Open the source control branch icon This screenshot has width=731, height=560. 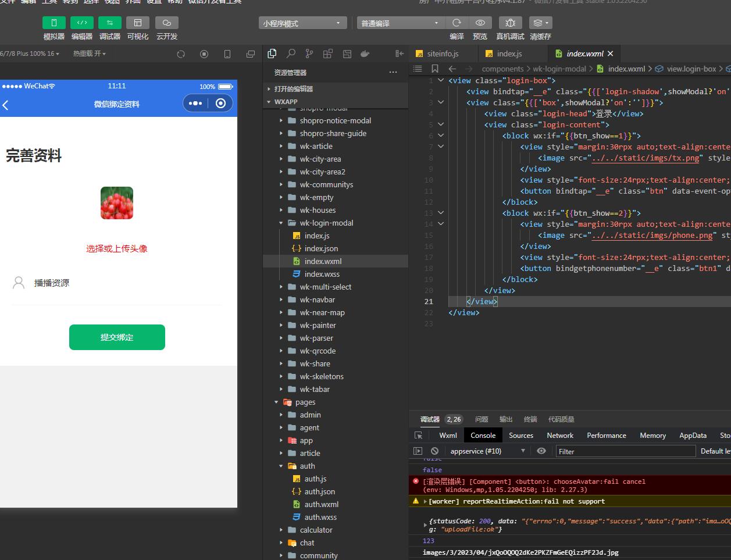pyautogui.click(x=309, y=53)
